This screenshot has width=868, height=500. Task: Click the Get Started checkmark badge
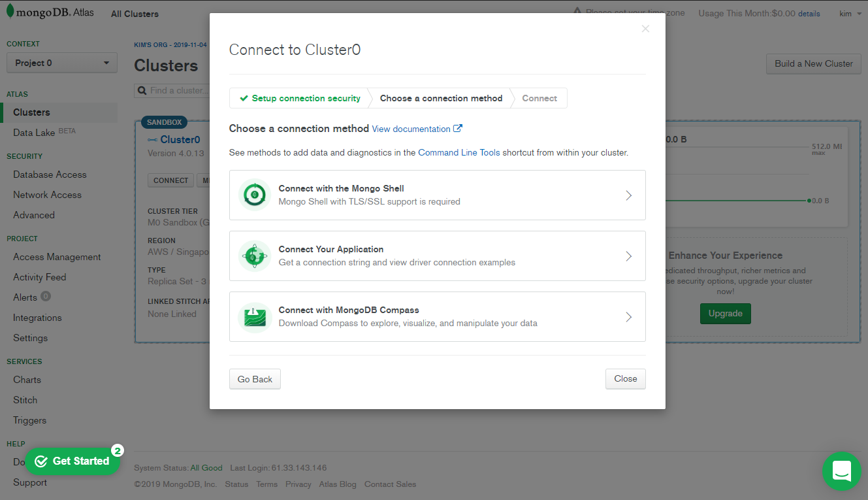click(41, 461)
